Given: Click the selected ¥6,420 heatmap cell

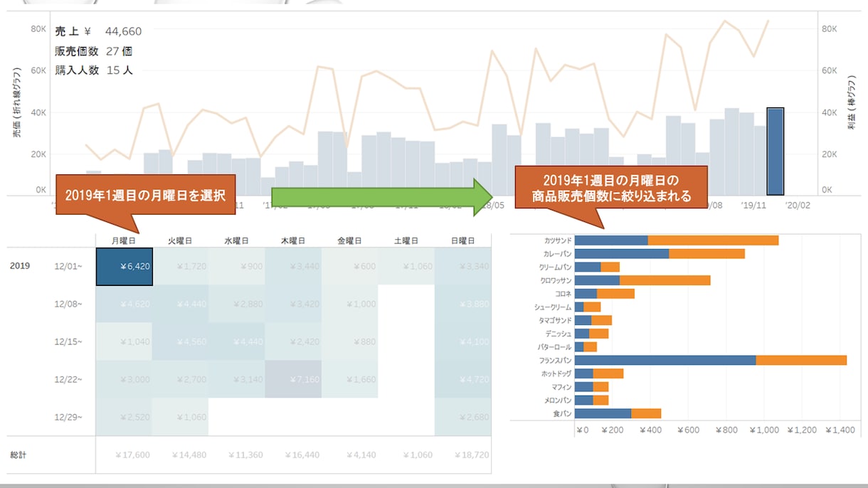Looking at the screenshot, I should pyautogui.click(x=125, y=267).
